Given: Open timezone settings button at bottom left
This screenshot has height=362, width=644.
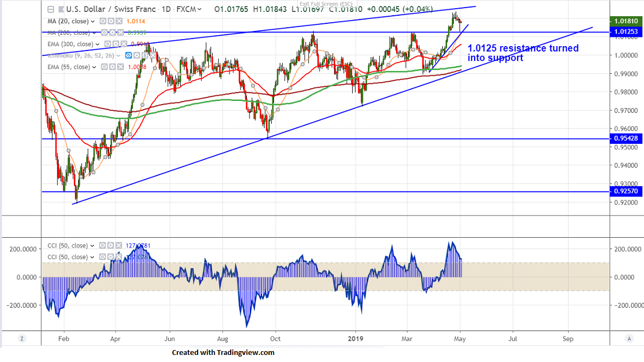Looking at the screenshot, I should pyautogui.click(x=22, y=339).
